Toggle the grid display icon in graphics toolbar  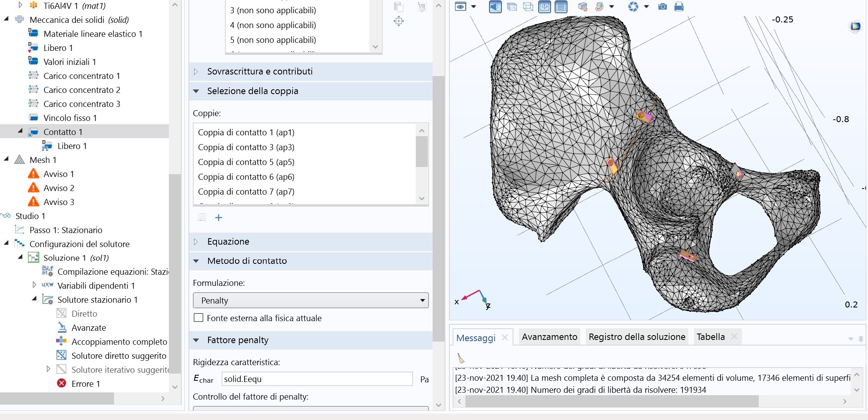click(561, 7)
